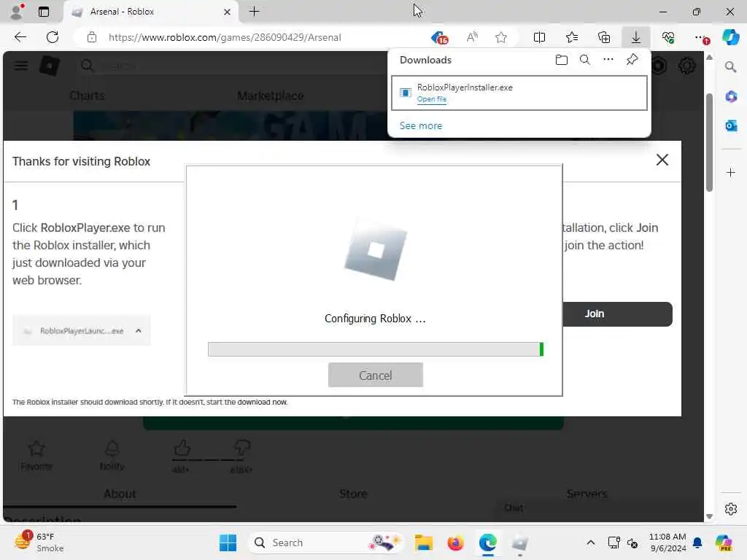This screenshot has height=560, width=747.
Task: Close Thanks for visiting Roblox dialog
Action: 662,160
